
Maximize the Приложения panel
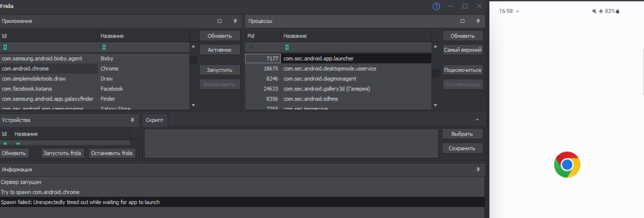pos(219,21)
